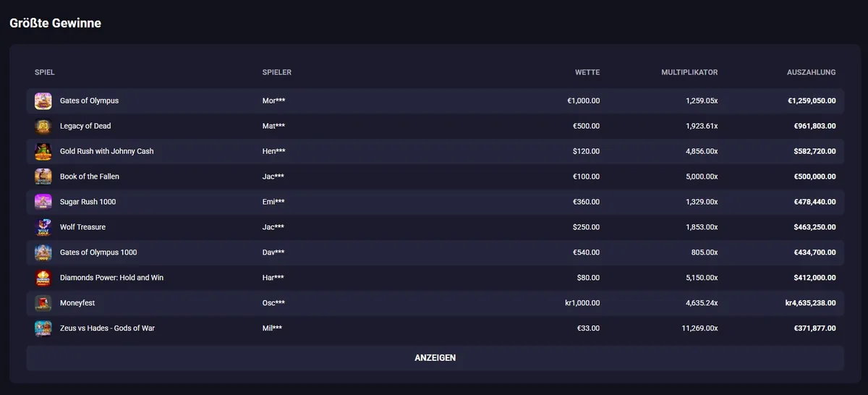The image size is (868, 395).
Task: Sort by the AUSZAHLUNG column header
Action: (812, 72)
